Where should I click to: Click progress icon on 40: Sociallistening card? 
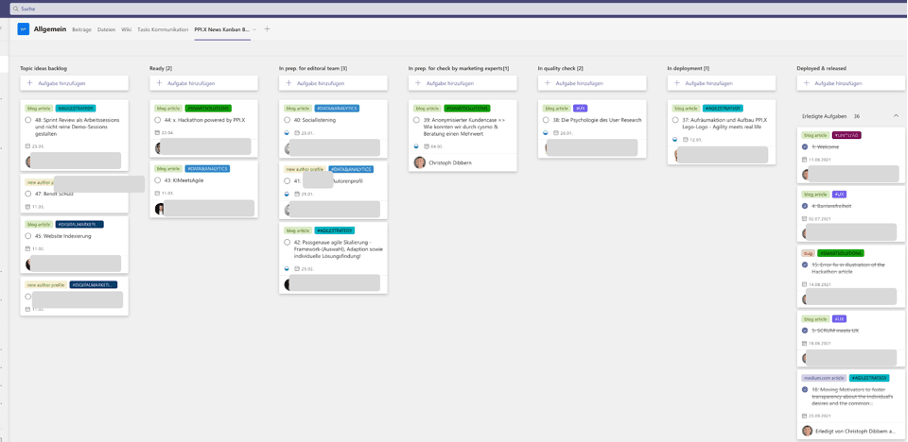pos(287,132)
